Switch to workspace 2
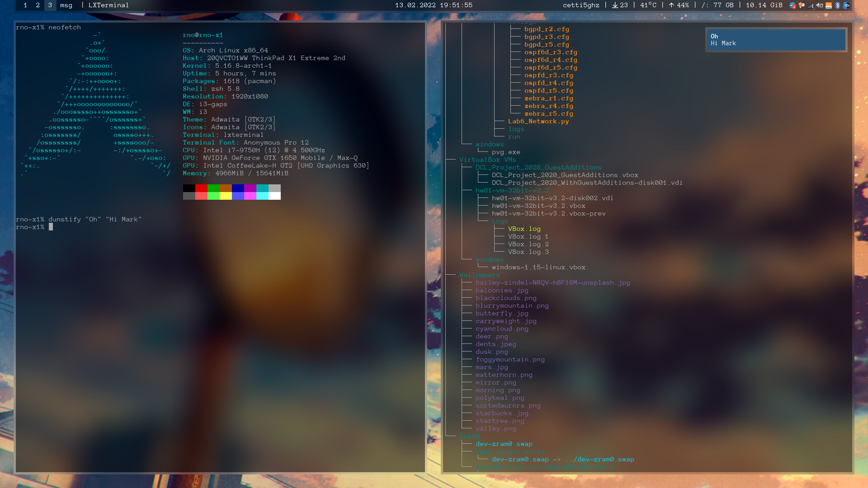This screenshot has height=488, width=868. (x=38, y=5)
